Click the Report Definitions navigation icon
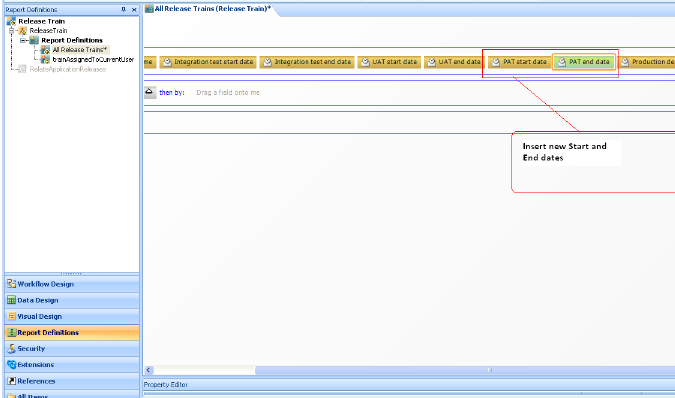The image size is (675, 398). 12,333
